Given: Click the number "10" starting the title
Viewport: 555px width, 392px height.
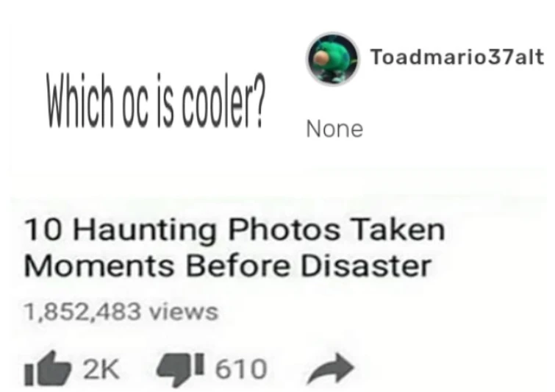Looking at the screenshot, I should click(x=45, y=229).
